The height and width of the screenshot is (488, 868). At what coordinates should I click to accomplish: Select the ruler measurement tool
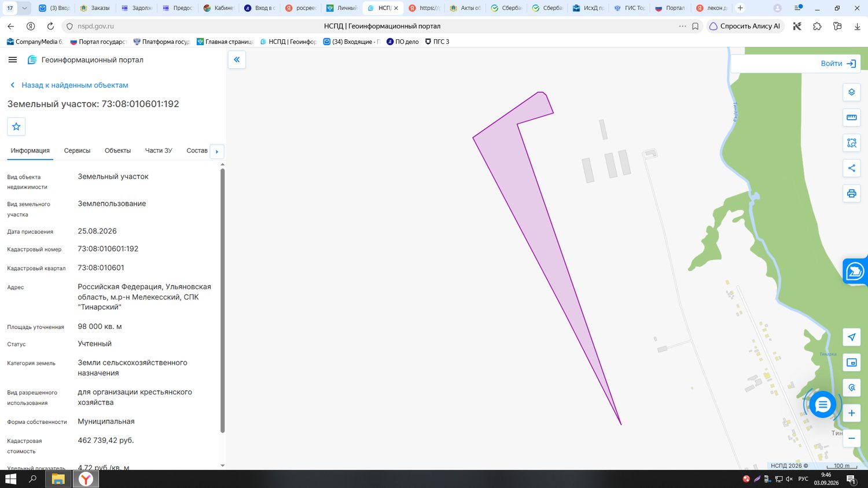pyautogui.click(x=851, y=117)
